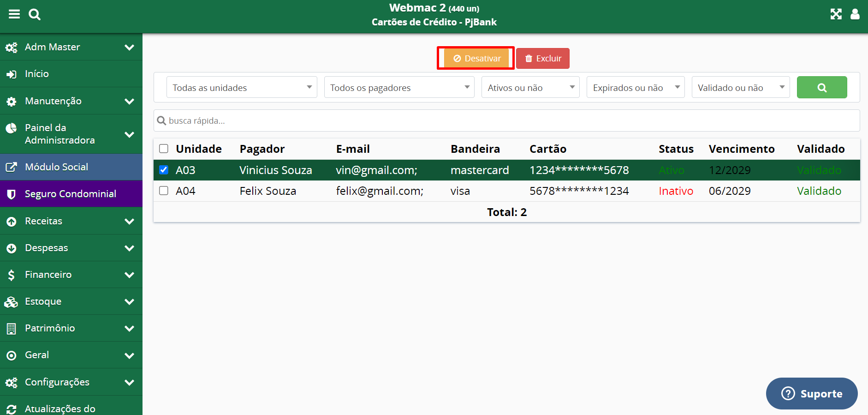Expand the Configurações chevron
This screenshot has width=868, height=415.
click(x=130, y=382)
